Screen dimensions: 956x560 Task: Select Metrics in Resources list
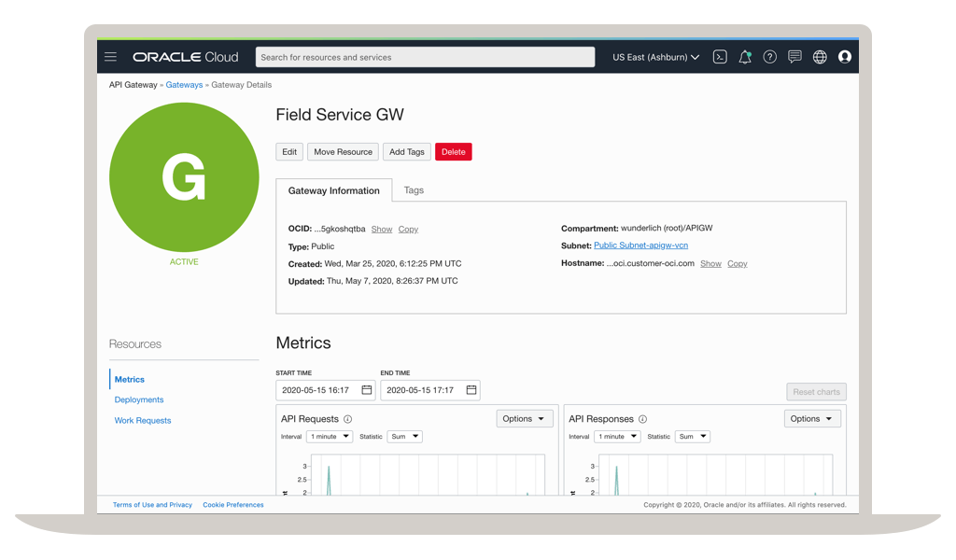129,379
